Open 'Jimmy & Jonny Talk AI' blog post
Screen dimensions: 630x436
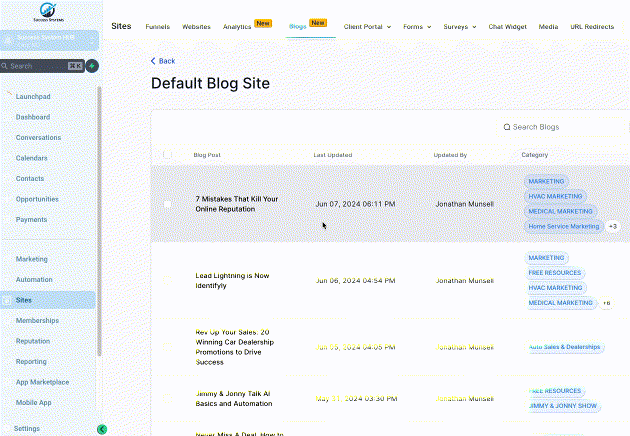[x=233, y=399]
